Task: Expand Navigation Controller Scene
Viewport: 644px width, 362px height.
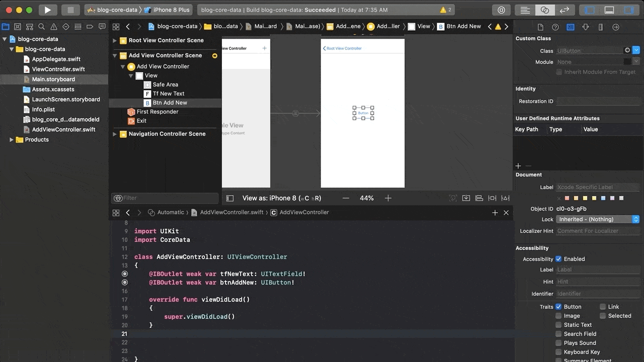Action: point(115,134)
